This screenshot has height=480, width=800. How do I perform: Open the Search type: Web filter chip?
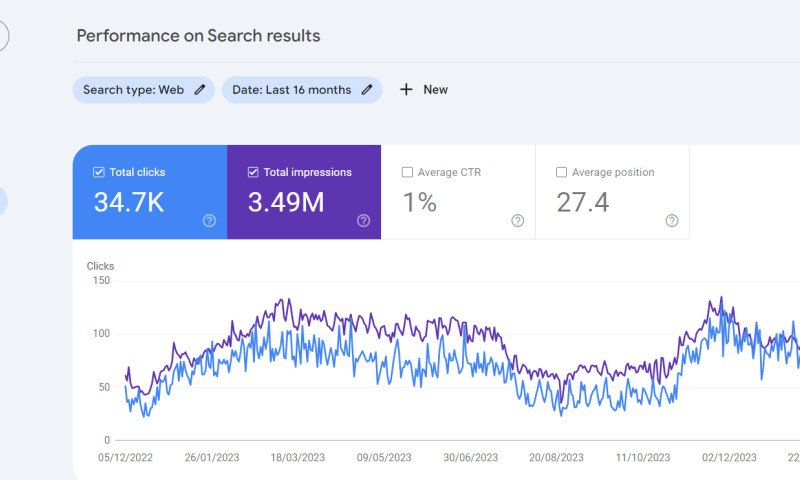click(x=133, y=90)
